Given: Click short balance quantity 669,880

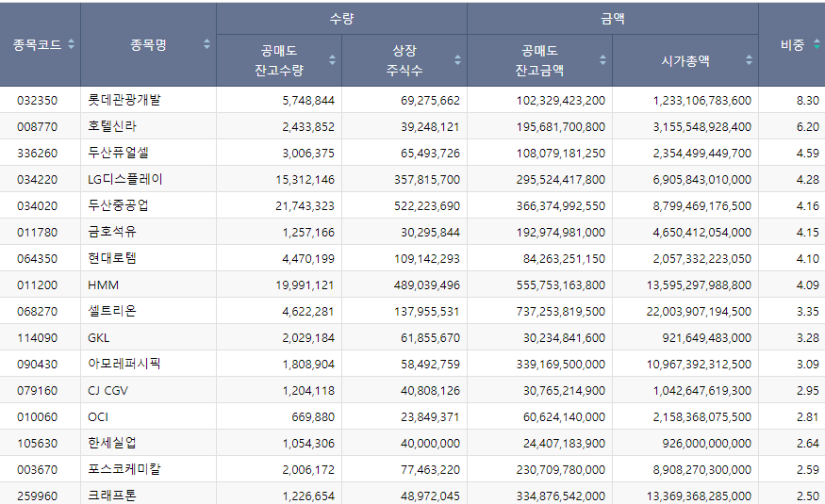Looking at the screenshot, I should point(313,416).
